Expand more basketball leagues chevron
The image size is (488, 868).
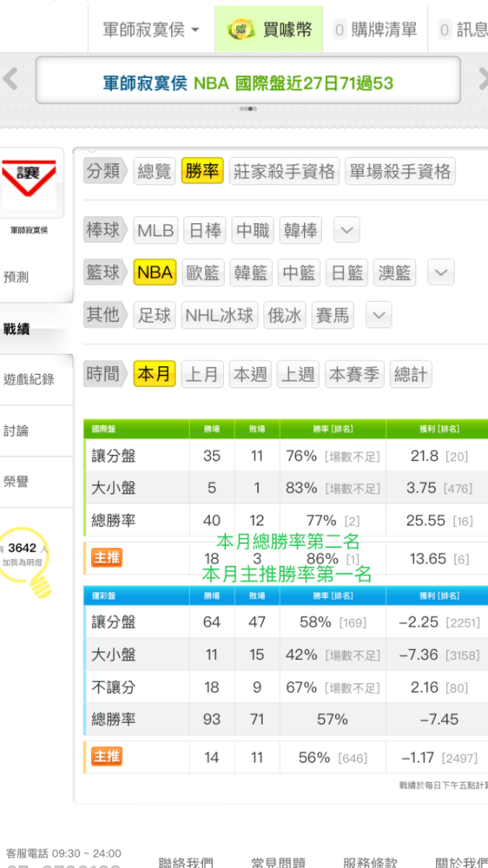point(441,273)
